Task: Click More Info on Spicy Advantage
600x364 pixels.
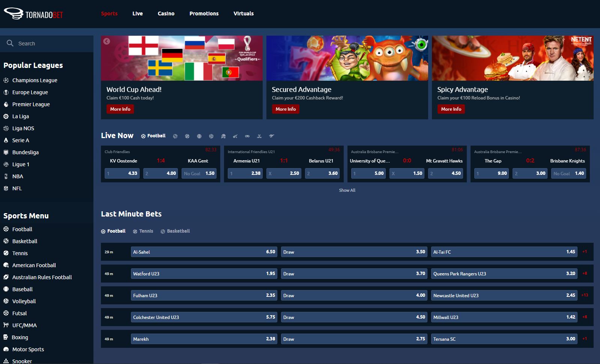Action: [451, 109]
